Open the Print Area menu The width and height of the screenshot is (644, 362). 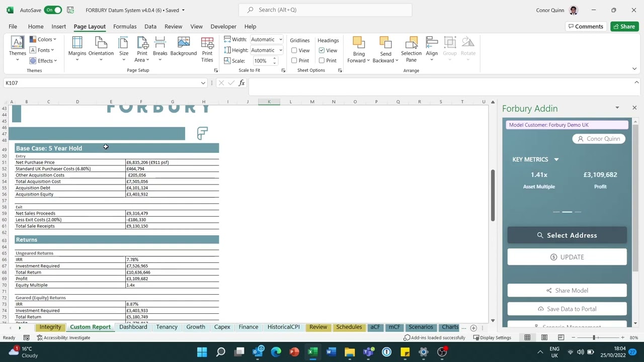pyautogui.click(x=142, y=49)
